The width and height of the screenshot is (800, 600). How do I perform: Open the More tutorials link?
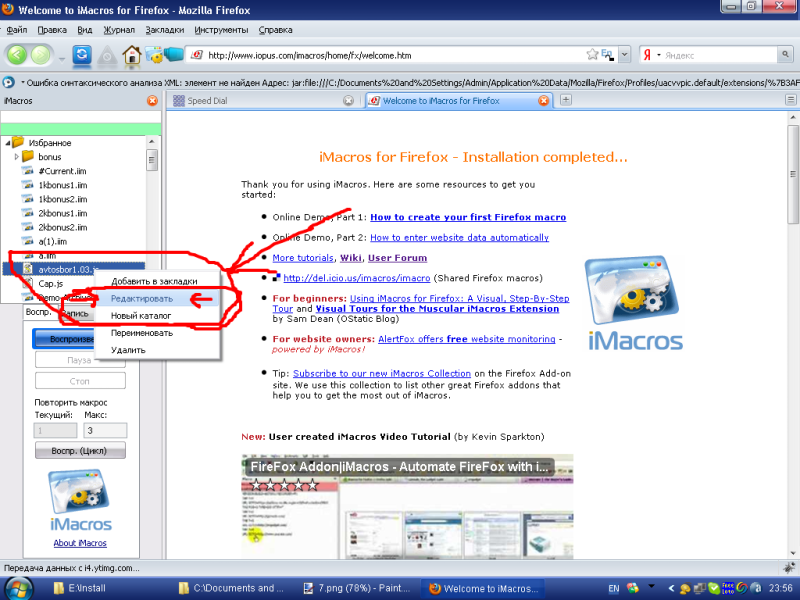(x=303, y=258)
